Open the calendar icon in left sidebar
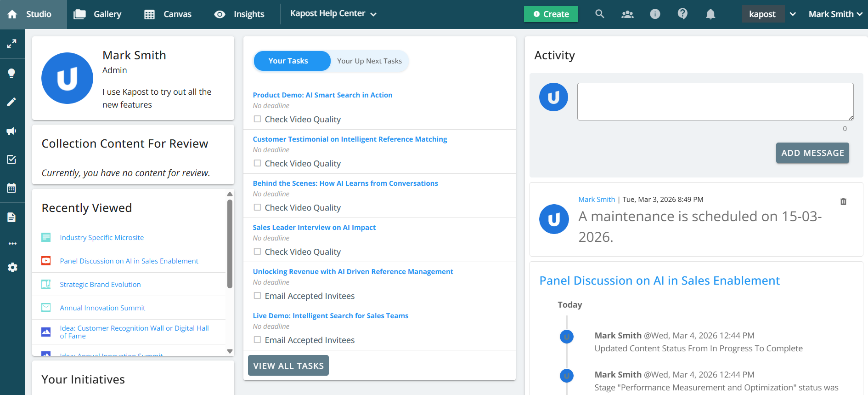 [x=12, y=188]
